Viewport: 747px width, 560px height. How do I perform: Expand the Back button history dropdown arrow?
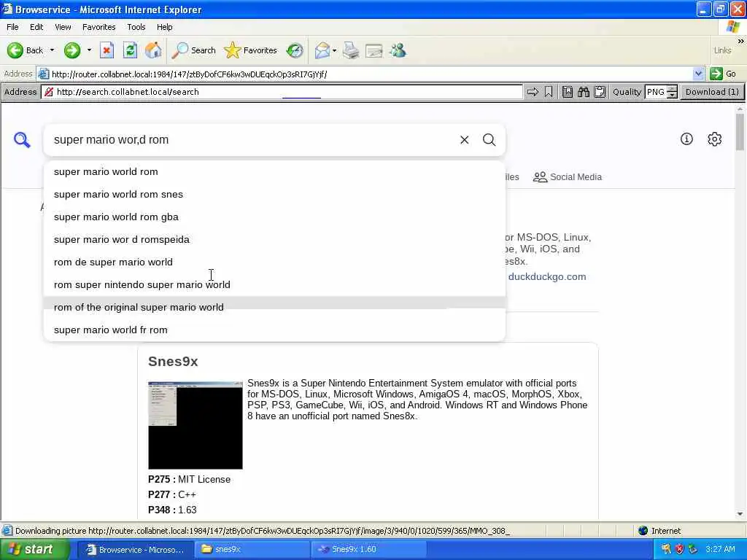coord(52,50)
